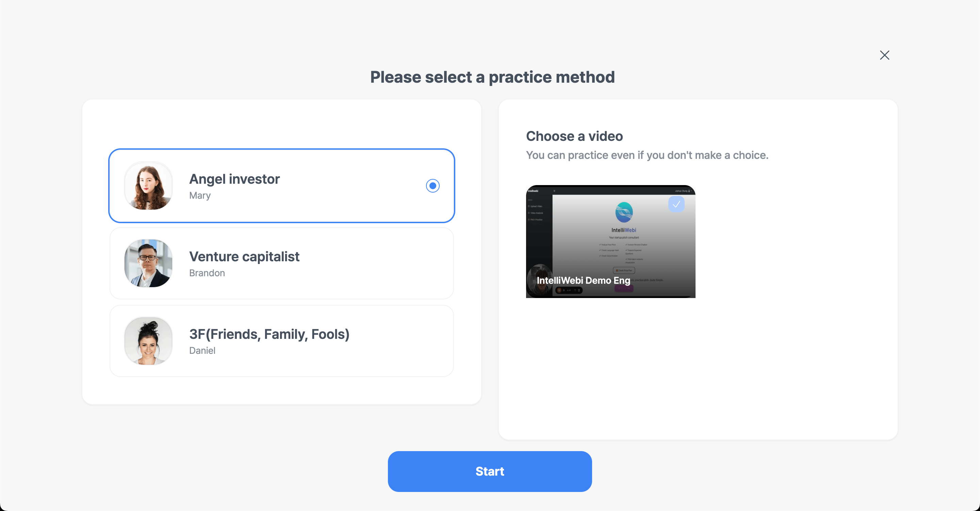Click the Pitch Practice menu item
Screen dimensions: 980x511
pyautogui.click(x=537, y=219)
